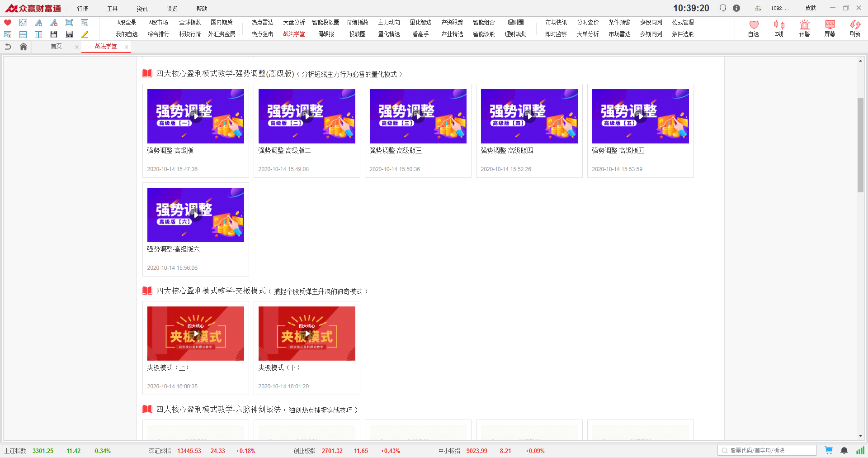868x458 pixels.
Task: Click the 上证指数 value 3301.25
Action: pyautogui.click(x=43, y=451)
